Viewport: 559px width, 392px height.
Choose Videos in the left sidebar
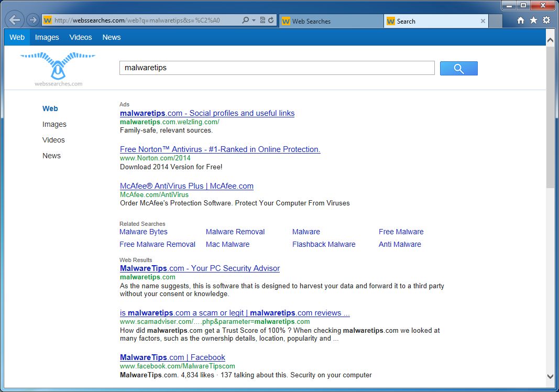tap(53, 140)
